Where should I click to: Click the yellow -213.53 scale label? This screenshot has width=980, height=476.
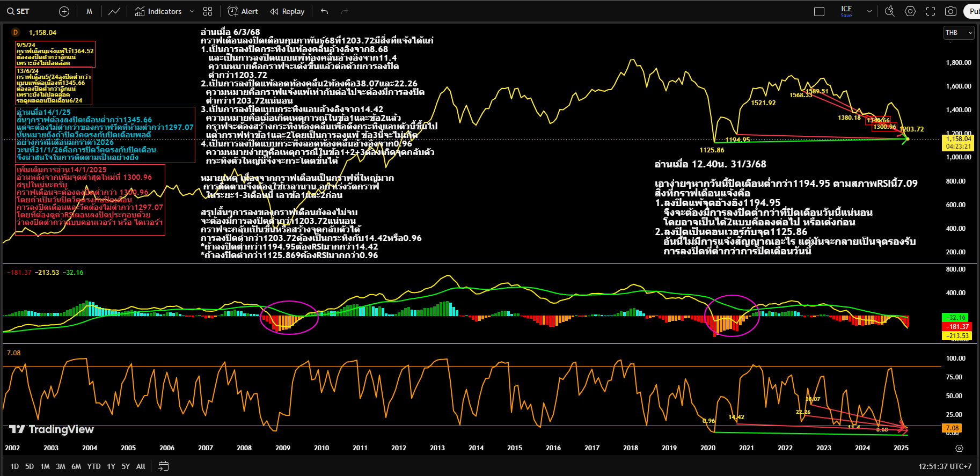point(957,336)
